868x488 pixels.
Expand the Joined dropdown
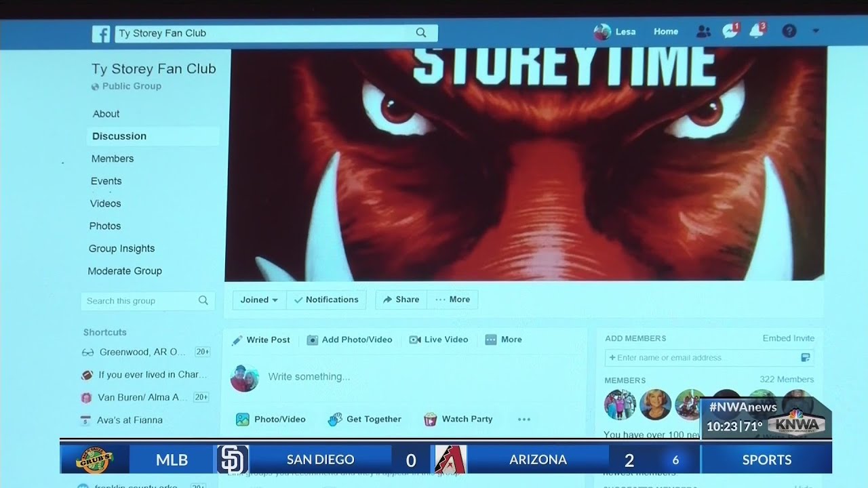259,300
